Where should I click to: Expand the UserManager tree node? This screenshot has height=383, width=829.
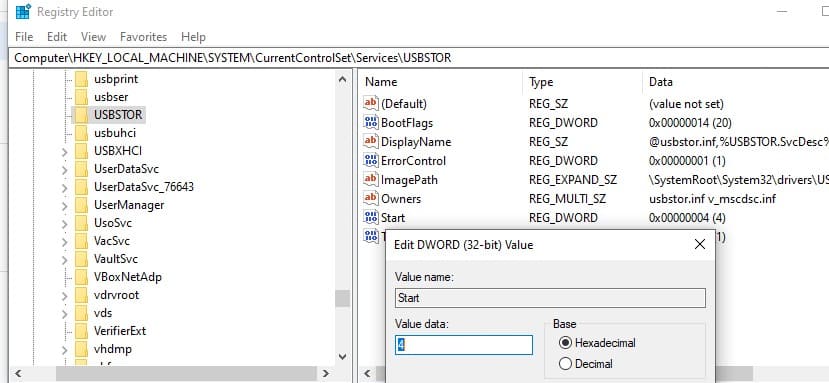click(x=65, y=206)
